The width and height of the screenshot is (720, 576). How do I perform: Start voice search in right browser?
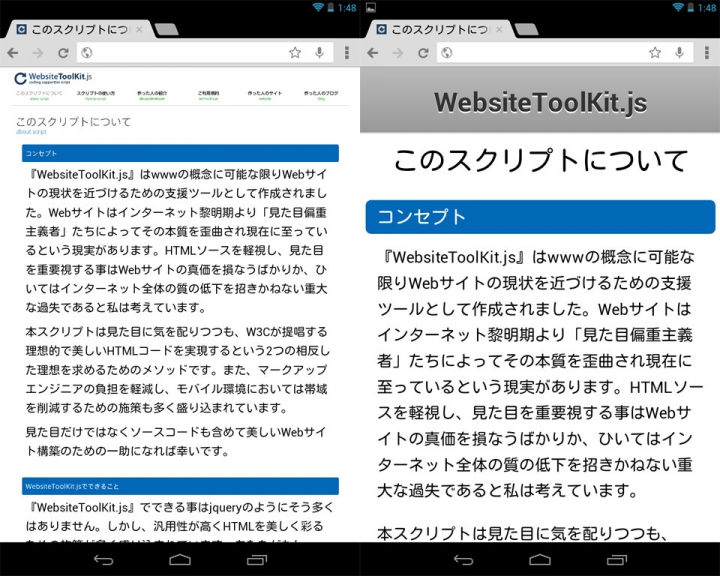[x=680, y=53]
